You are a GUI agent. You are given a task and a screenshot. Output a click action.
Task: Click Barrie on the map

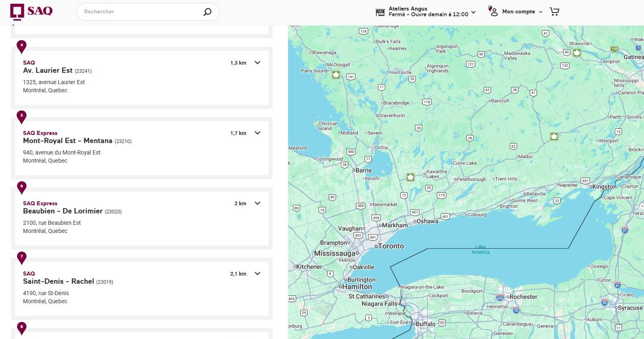(363, 170)
